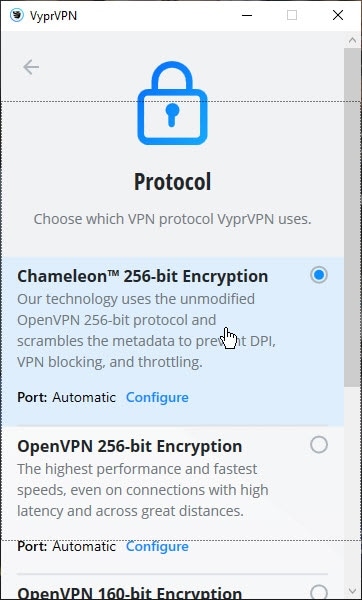362x600 pixels.
Task: Click the scrollbar up arrow
Action: [352, 40]
